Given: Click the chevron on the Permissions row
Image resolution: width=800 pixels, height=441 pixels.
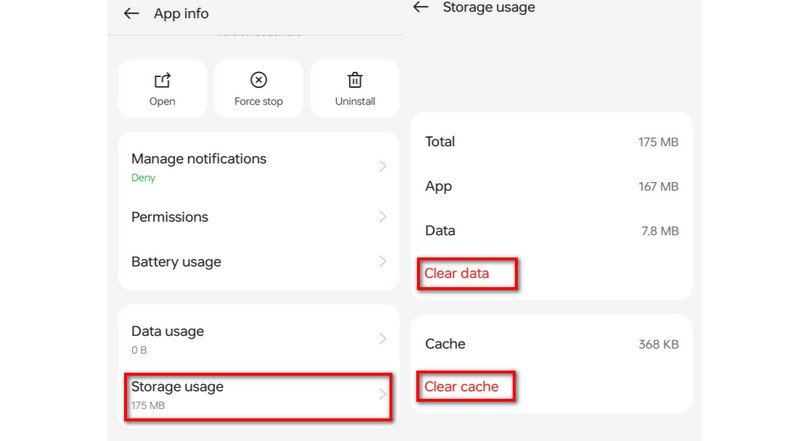Looking at the screenshot, I should point(382,217).
